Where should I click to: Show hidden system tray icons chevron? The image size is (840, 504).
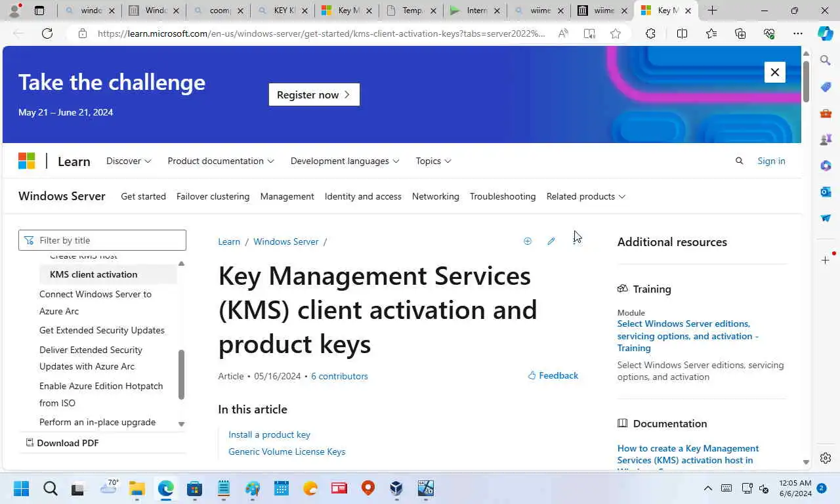(707, 488)
